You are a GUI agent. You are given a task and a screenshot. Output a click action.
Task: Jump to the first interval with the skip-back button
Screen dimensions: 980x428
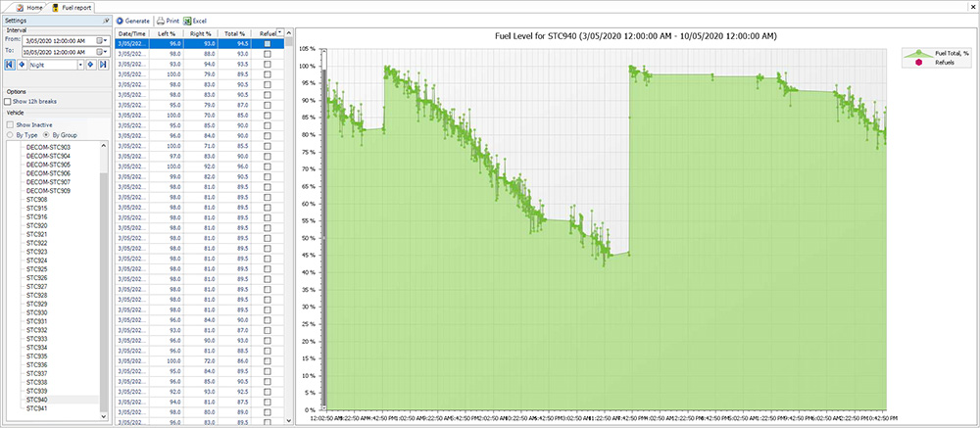click(10, 65)
